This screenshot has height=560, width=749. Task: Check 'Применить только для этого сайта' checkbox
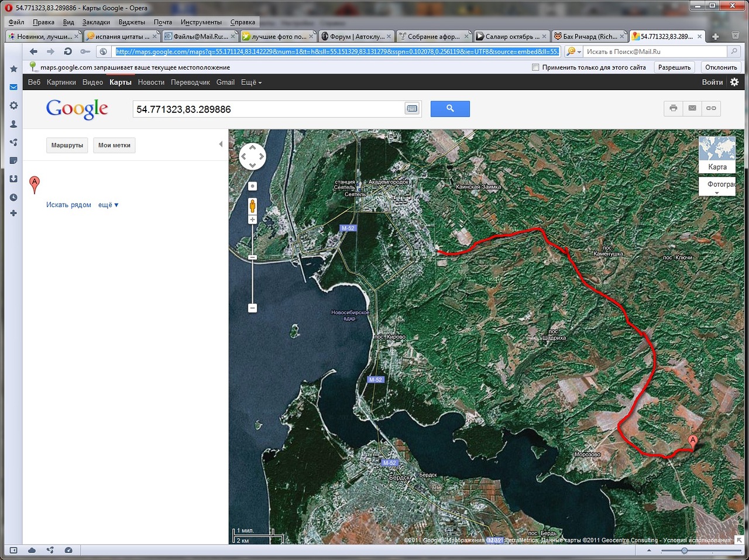[x=535, y=67]
